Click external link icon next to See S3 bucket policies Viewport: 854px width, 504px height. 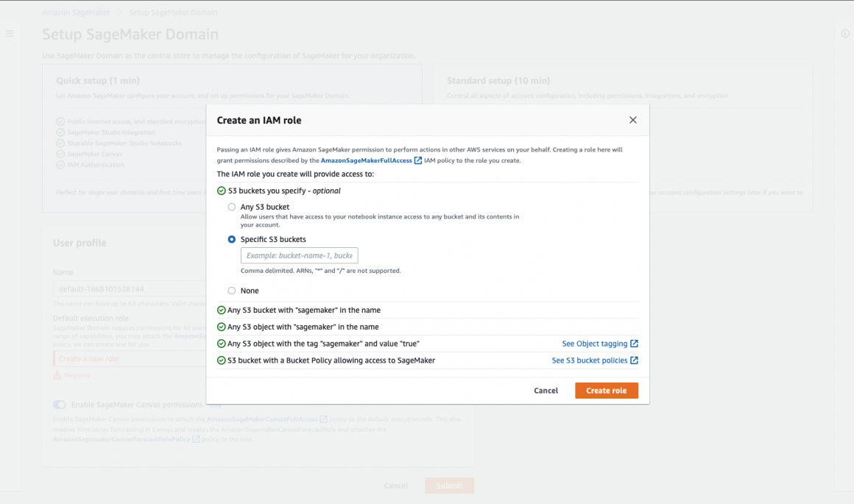click(634, 361)
